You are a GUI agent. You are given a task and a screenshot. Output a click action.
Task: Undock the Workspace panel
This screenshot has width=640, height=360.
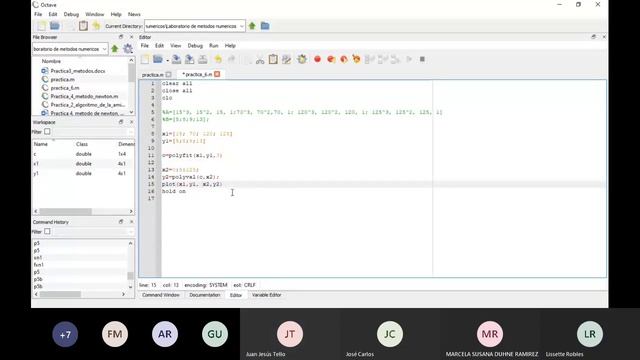tap(121, 122)
